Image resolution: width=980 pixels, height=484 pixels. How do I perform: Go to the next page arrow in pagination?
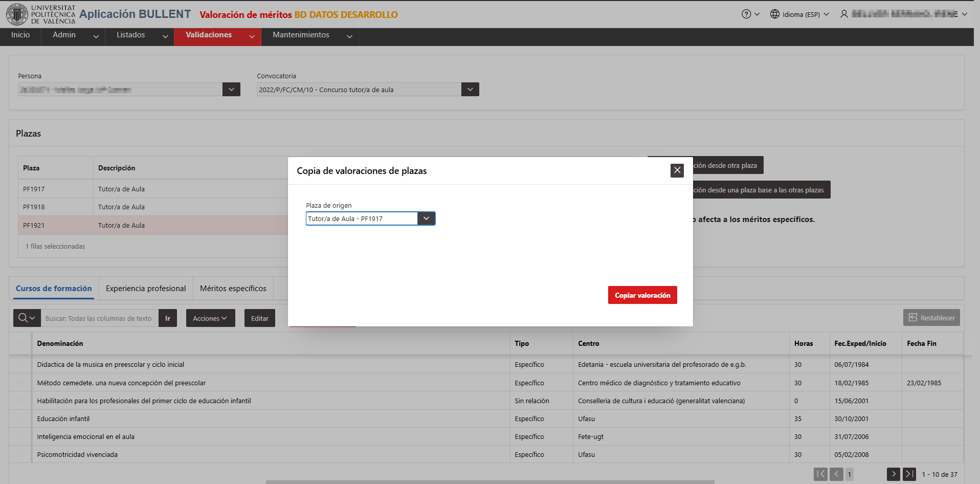tap(893, 474)
